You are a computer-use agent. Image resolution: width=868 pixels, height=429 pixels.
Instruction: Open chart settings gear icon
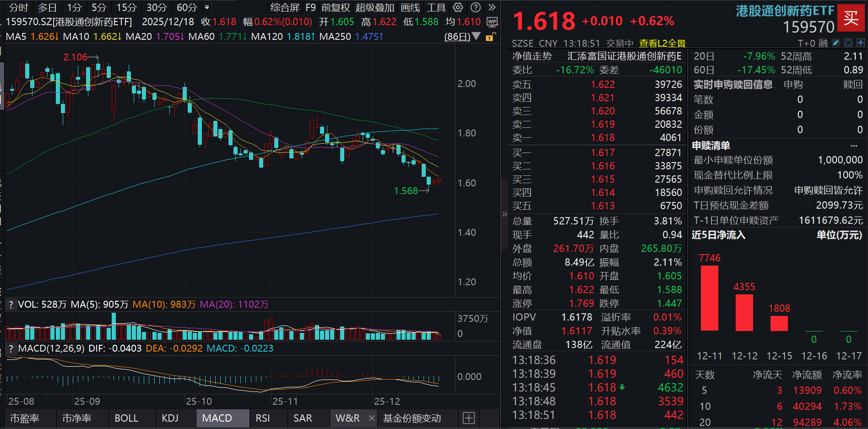(x=457, y=7)
